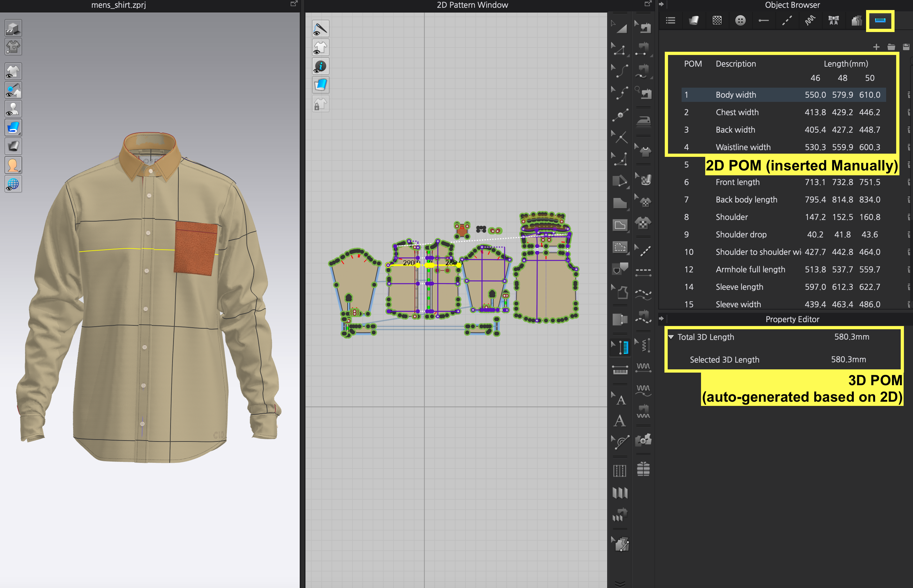Select the Edit Curve Point tool
The width and height of the screenshot is (913, 588).
[620, 93]
